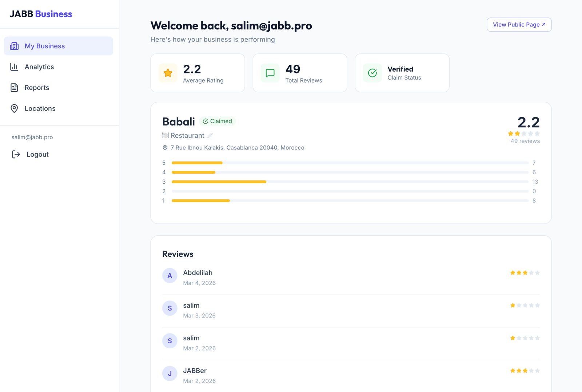Click the yellow star icon on Average Rating card

click(168, 73)
